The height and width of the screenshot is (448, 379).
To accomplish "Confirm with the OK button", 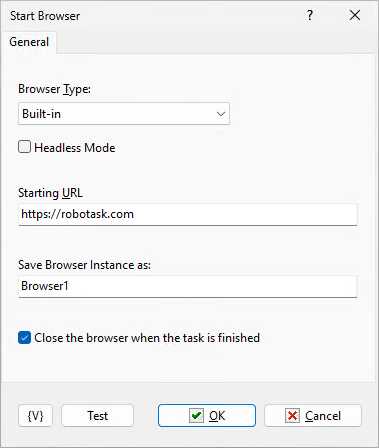I will click(x=207, y=416).
